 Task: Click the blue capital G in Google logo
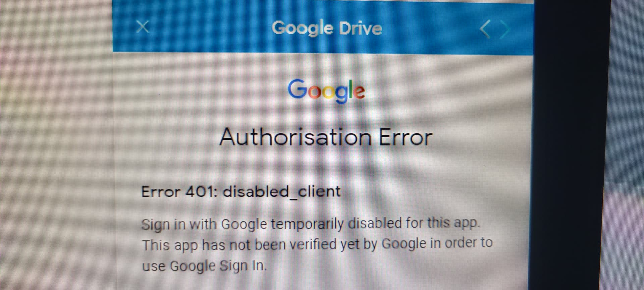[x=297, y=89]
